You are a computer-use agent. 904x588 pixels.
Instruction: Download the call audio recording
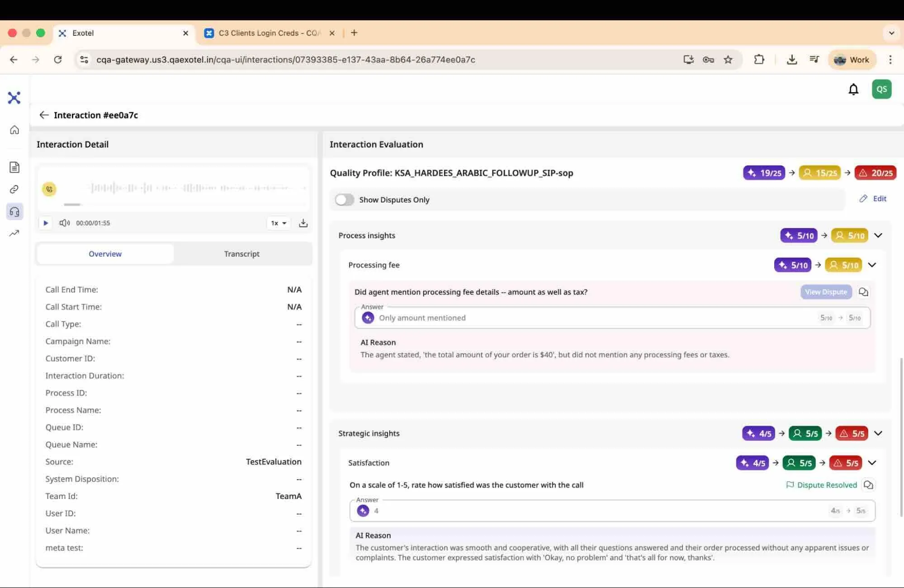point(303,223)
